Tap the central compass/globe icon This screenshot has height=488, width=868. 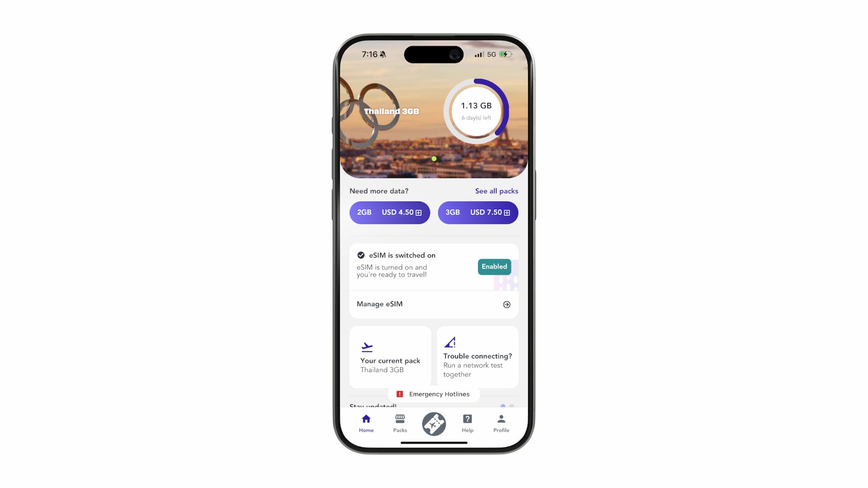[434, 424]
